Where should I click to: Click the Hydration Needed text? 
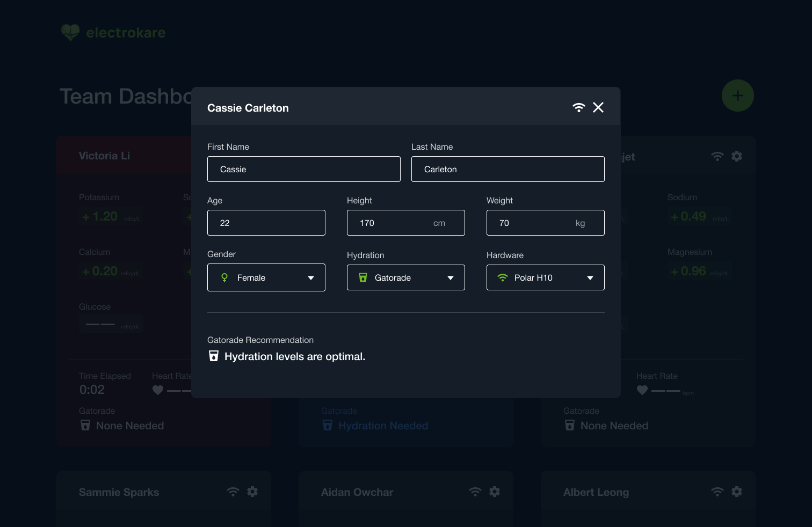[383, 426]
